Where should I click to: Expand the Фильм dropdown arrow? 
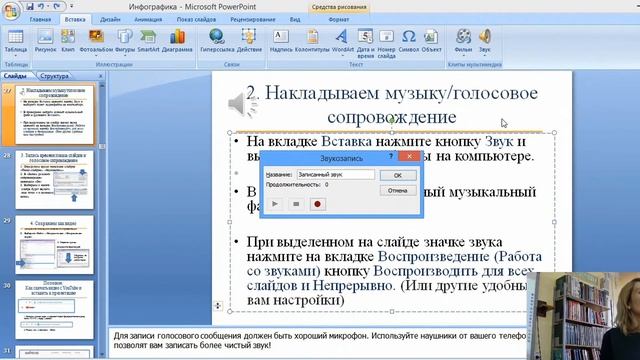pos(463,56)
